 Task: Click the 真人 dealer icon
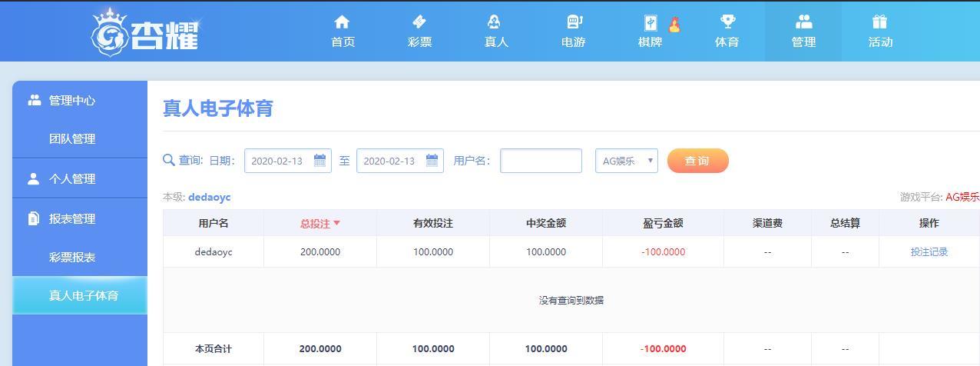(x=495, y=22)
